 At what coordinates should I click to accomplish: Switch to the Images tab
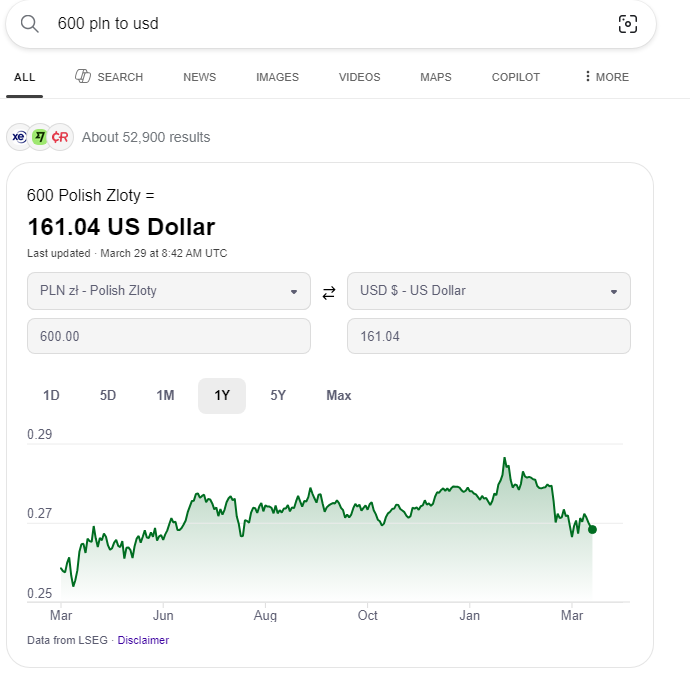pos(277,77)
